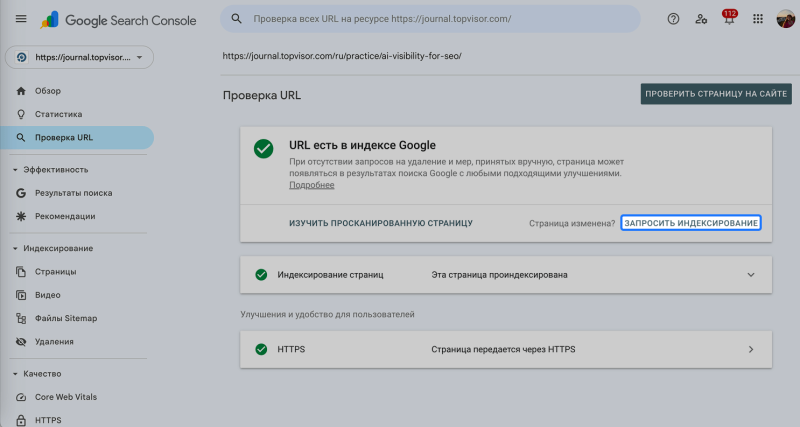The image size is (800, 427).
Task: Go to Обзор in the sidebar
Action: click(x=48, y=91)
